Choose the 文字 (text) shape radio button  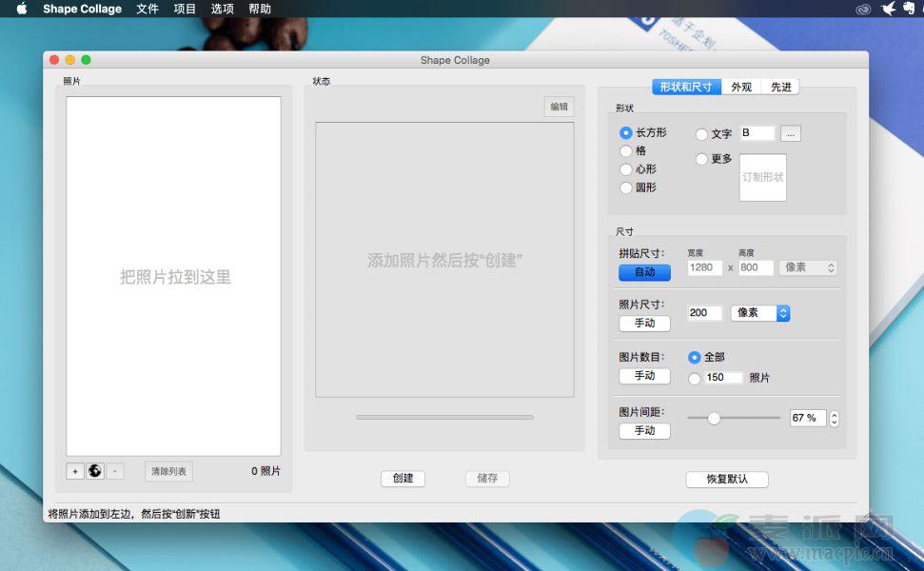[x=702, y=134]
